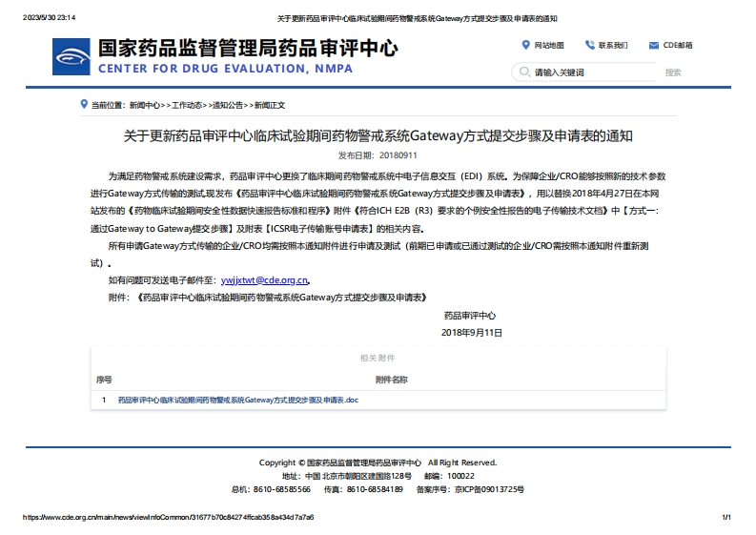Click the site title 国家药品监督管理局药品审评中心

pos(248,48)
